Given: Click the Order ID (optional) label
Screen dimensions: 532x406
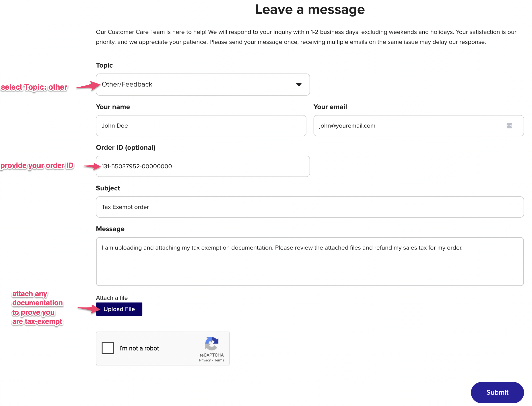Looking at the screenshot, I should (126, 148).
